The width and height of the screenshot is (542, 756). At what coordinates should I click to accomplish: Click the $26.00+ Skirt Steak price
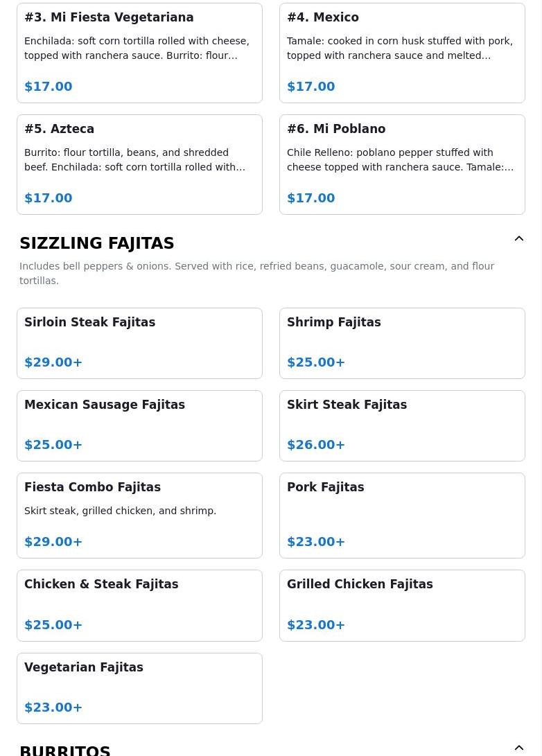316,445
